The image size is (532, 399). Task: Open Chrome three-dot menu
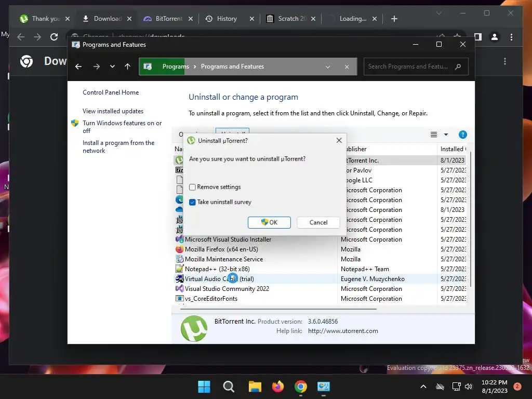pyautogui.click(x=512, y=37)
